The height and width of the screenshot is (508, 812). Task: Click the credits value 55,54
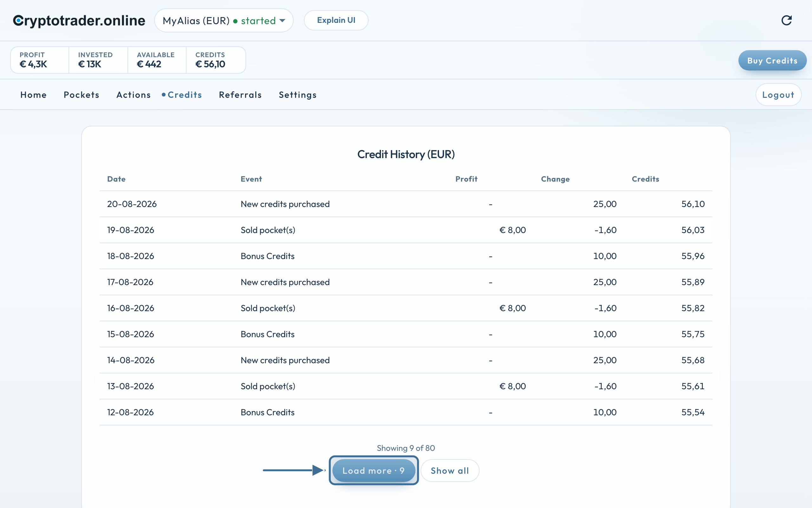[693, 412]
